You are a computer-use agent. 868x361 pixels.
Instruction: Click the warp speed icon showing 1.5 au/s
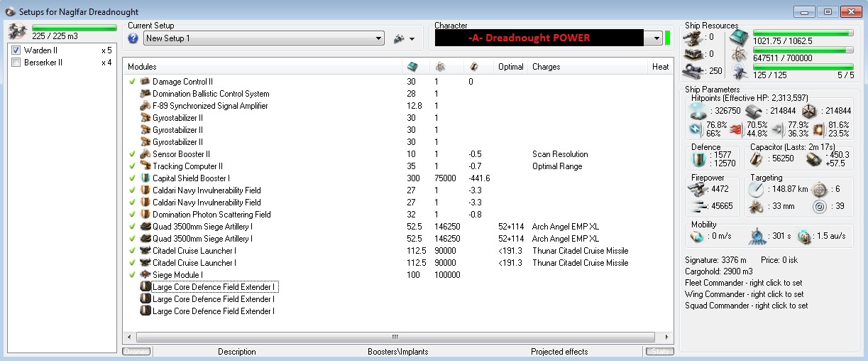[803, 236]
